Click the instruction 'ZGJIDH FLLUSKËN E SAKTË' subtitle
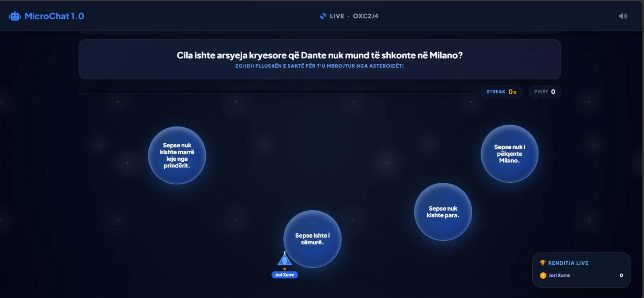The height and width of the screenshot is (298, 644). [320, 66]
